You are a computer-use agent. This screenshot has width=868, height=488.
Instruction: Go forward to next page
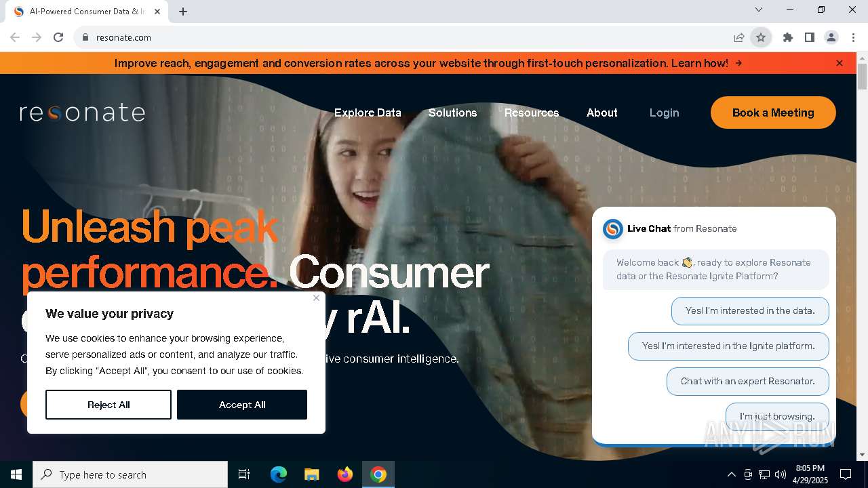pyautogui.click(x=37, y=37)
